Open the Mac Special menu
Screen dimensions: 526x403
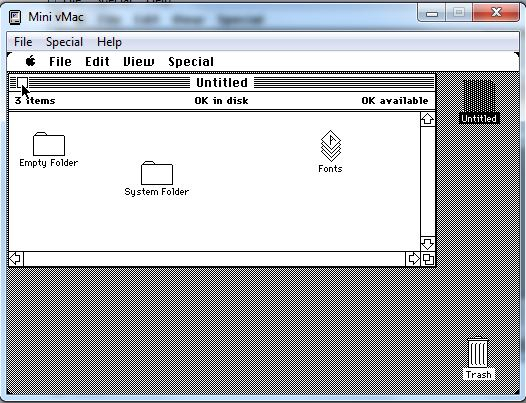[191, 62]
